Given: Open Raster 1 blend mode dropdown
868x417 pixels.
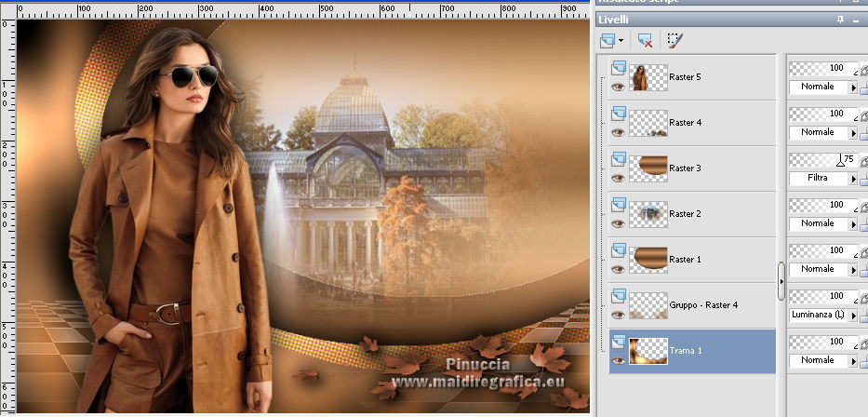Looking at the screenshot, I should click(x=854, y=270).
